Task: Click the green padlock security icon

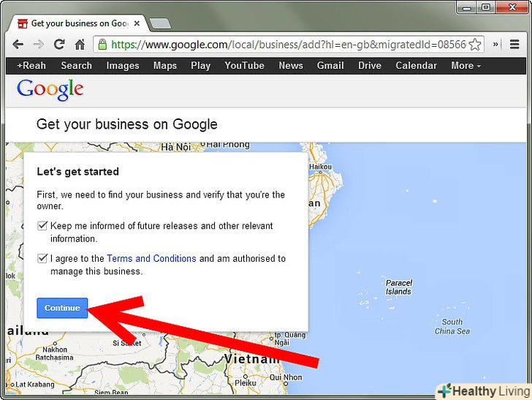Action: [102, 45]
